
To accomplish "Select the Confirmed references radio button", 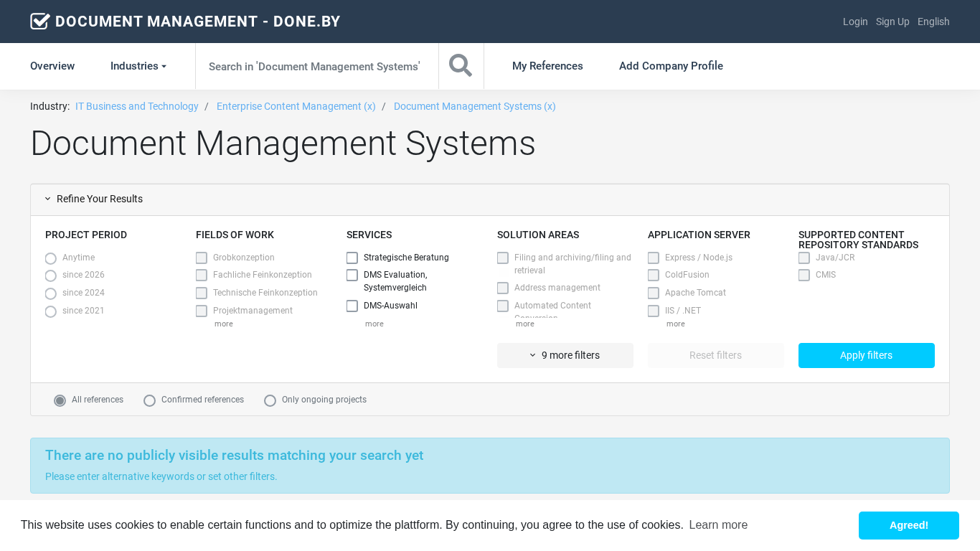I will 150,400.
